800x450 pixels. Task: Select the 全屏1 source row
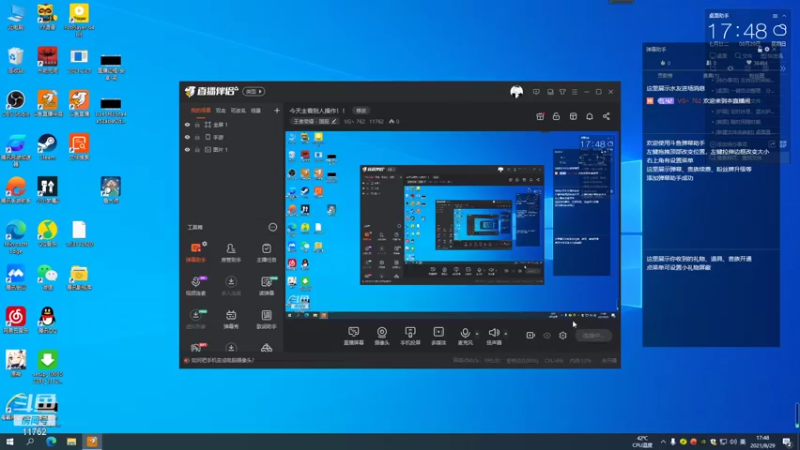[232, 124]
